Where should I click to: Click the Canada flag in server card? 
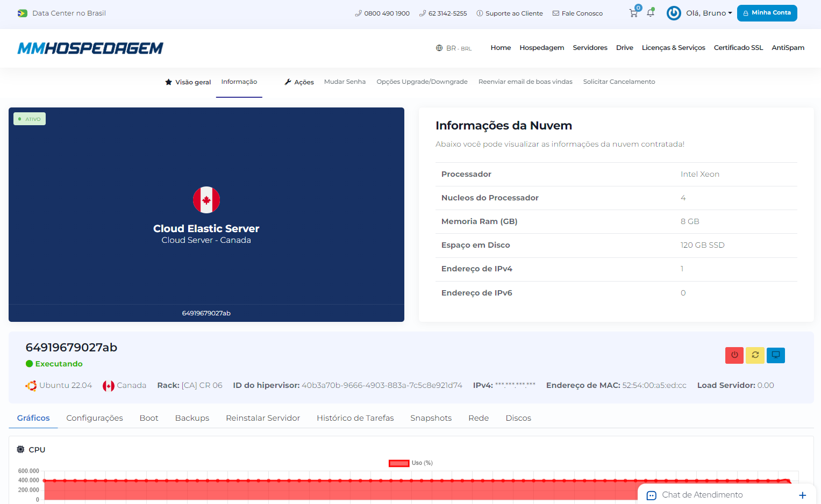[206, 200]
